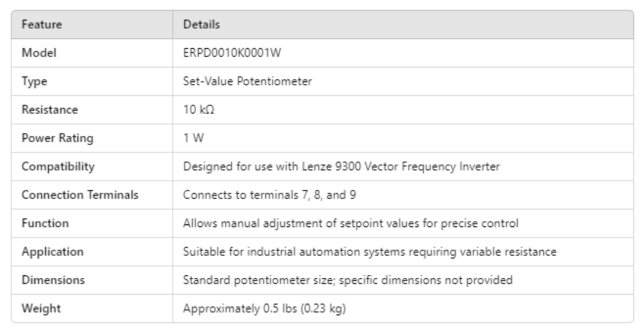644x331 pixels.
Task: Select the Type label cell
Action: 34,82
